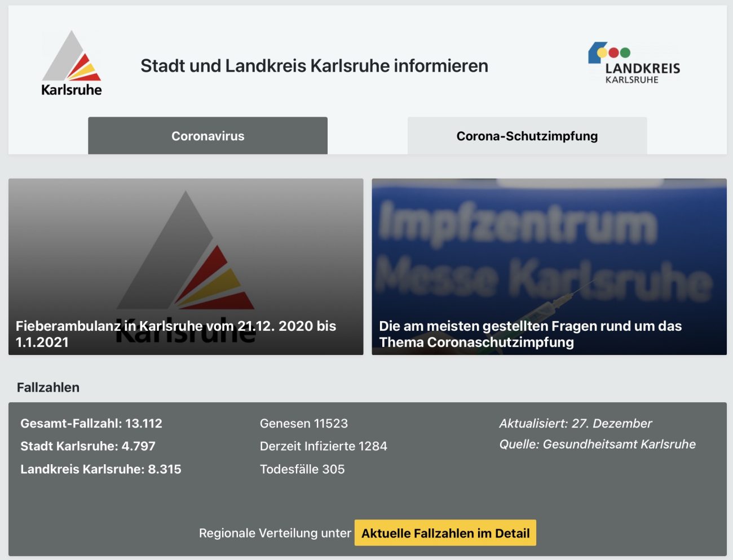This screenshot has height=560, width=733.
Task: Click the Todesfälle 305 statistic
Action: tap(302, 469)
